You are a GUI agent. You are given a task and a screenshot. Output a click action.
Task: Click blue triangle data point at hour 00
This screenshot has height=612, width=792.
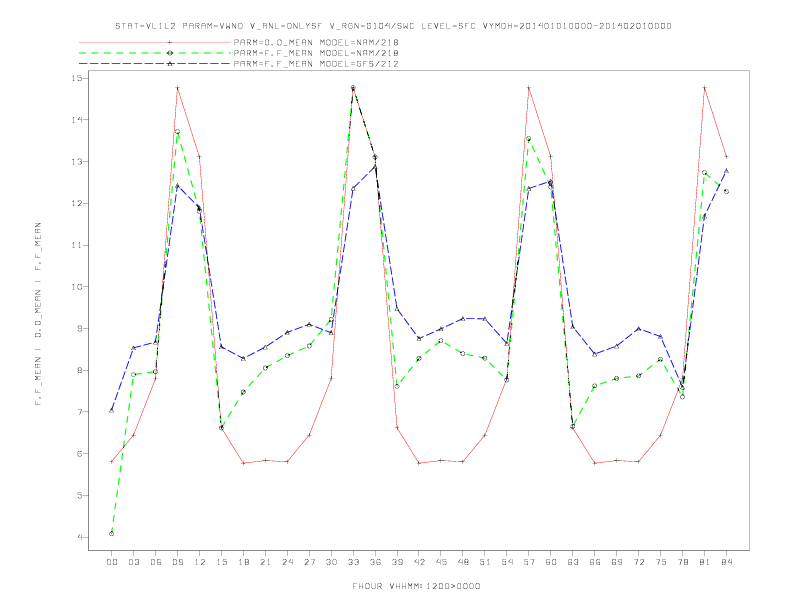112,410
